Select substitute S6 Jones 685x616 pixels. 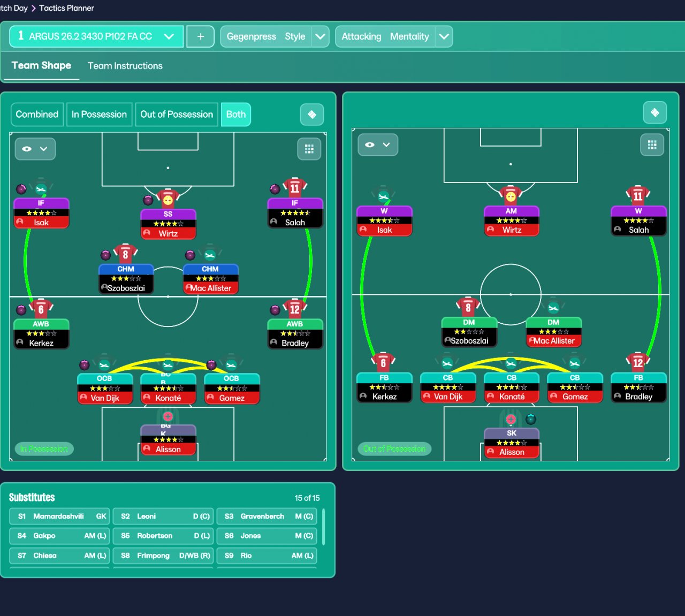pyautogui.click(x=267, y=536)
